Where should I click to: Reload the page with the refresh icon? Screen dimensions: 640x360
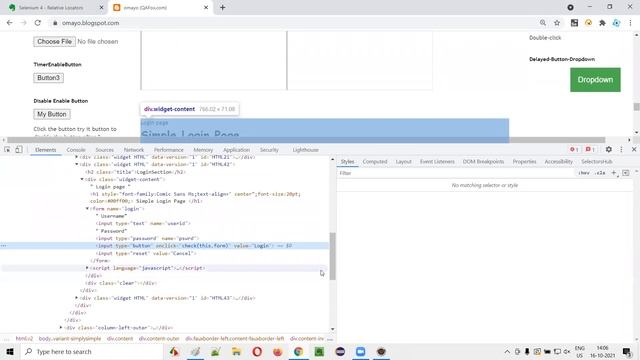(x=38, y=23)
